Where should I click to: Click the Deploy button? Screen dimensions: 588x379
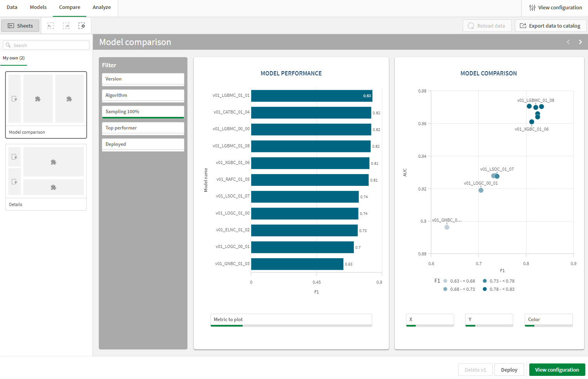tap(509, 370)
